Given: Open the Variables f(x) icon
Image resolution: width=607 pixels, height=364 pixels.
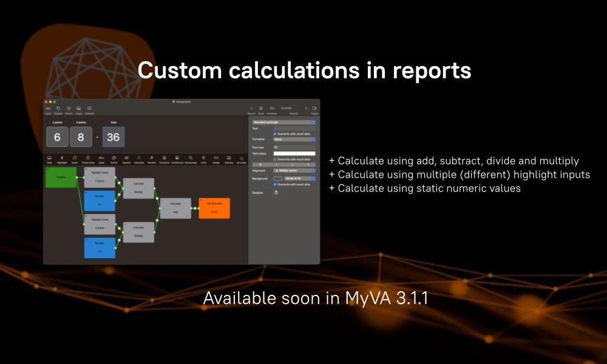Looking at the screenshot, I should (272, 110).
